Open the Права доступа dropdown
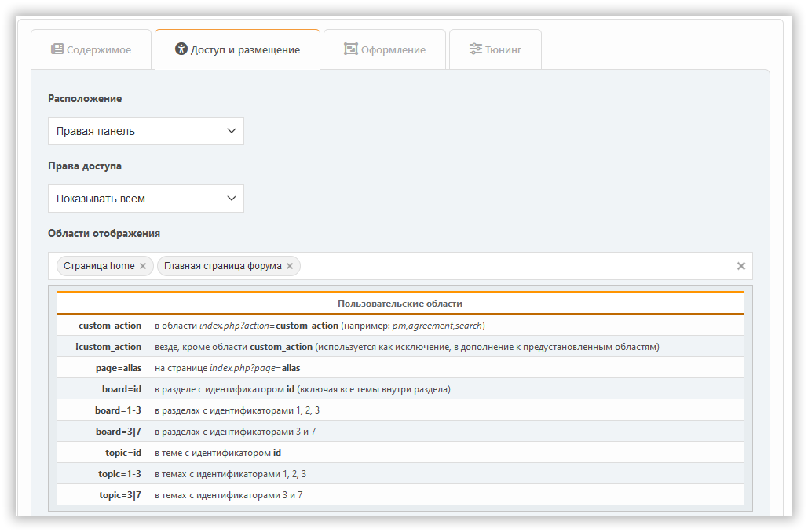Screen dimensions: 808x532 [145, 199]
